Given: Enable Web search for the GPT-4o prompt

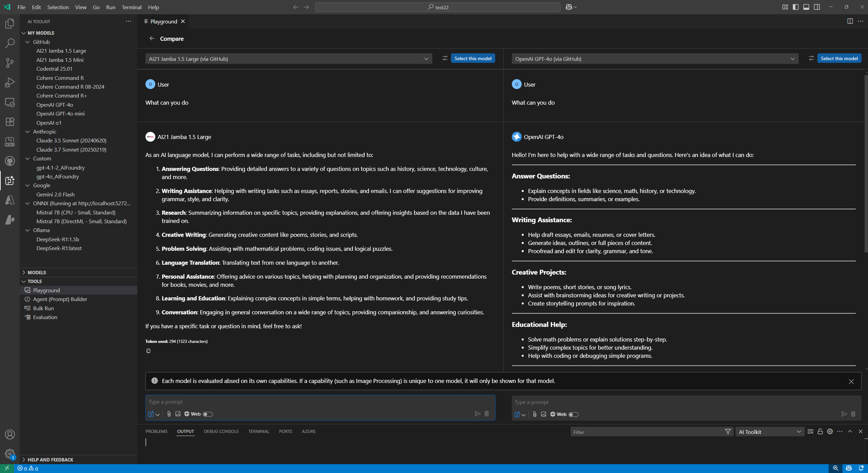Looking at the screenshot, I should tap(574, 414).
